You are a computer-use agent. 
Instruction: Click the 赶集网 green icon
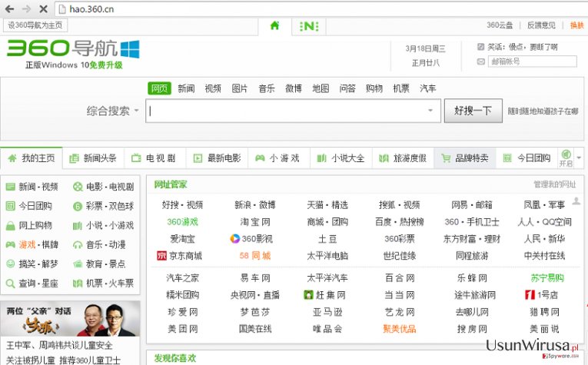click(308, 295)
